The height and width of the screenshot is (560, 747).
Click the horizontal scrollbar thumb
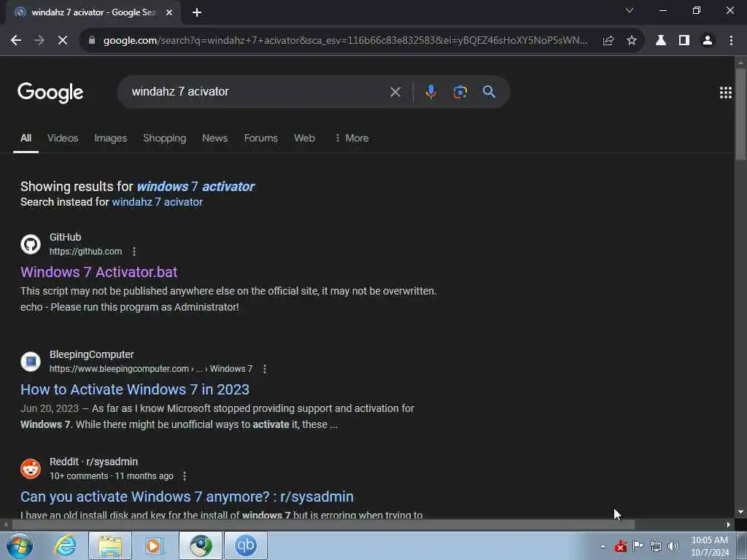[x=323, y=524]
